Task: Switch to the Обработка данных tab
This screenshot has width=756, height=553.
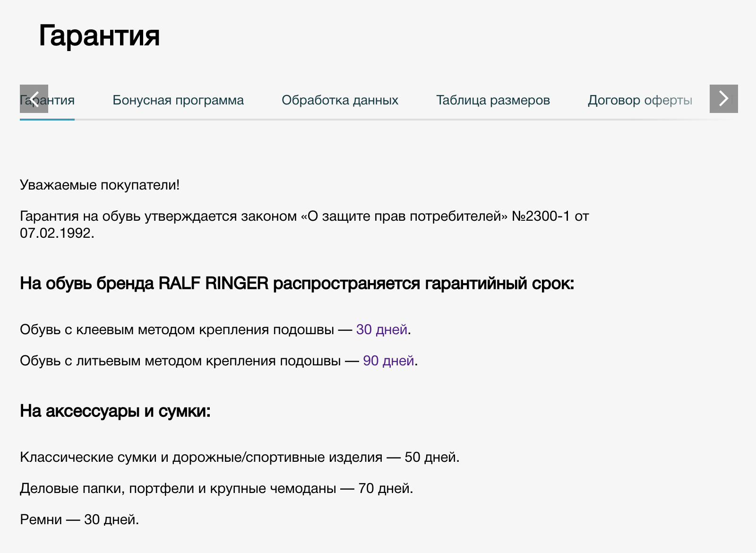Action: click(340, 100)
